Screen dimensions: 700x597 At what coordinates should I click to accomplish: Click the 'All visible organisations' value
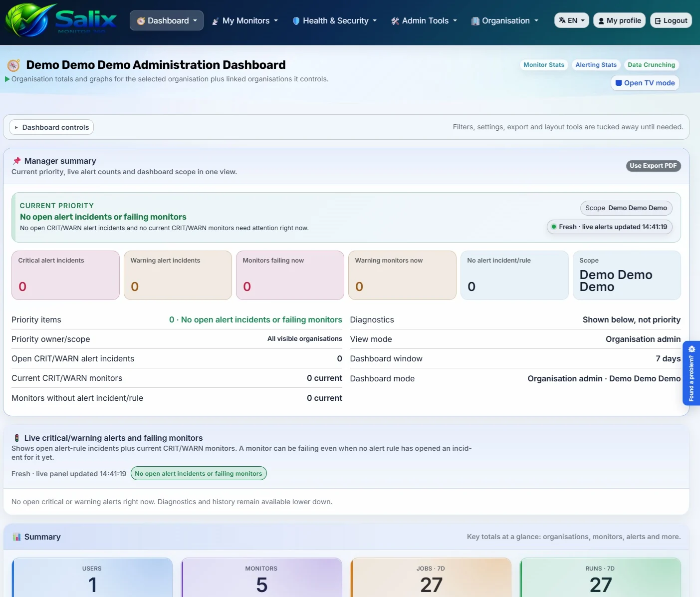[305, 339]
